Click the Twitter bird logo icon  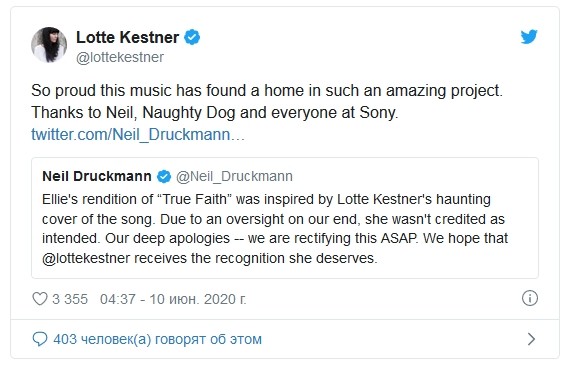pos(529,37)
